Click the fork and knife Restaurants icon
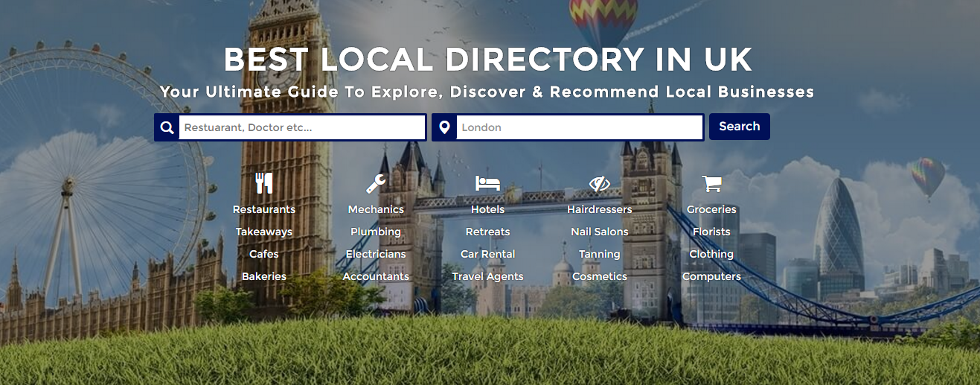Viewport: 980px width, 385px height. pos(264,183)
